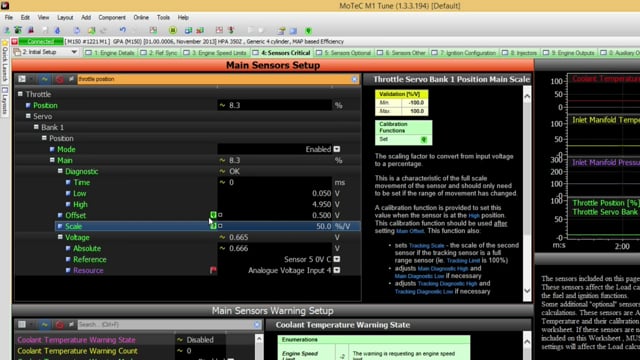Viewport: 640px width, 360px height.
Task: Switch to 7: Ignition Configuration tab
Action: point(464,53)
